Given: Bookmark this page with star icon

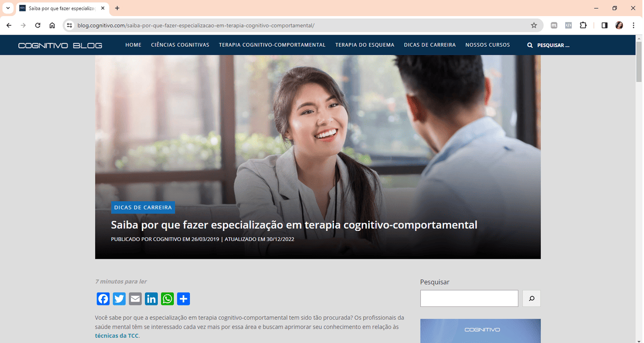Looking at the screenshot, I should click(533, 25).
